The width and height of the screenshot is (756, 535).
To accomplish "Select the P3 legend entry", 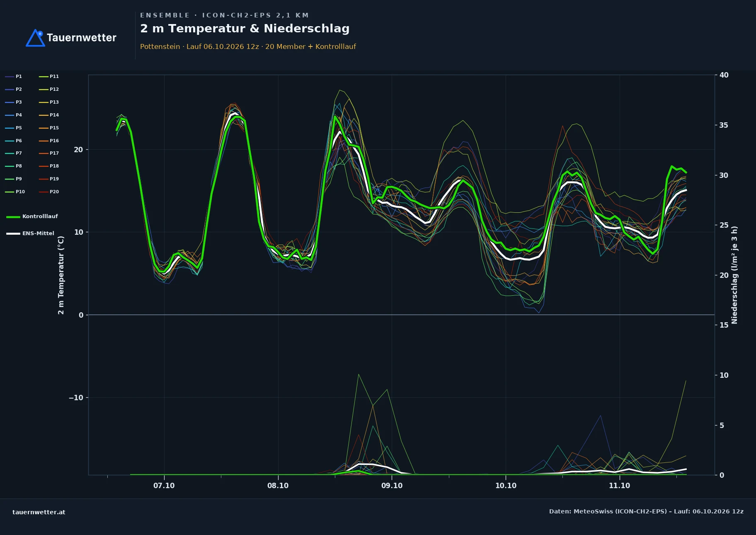I will [x=14, y=102].
